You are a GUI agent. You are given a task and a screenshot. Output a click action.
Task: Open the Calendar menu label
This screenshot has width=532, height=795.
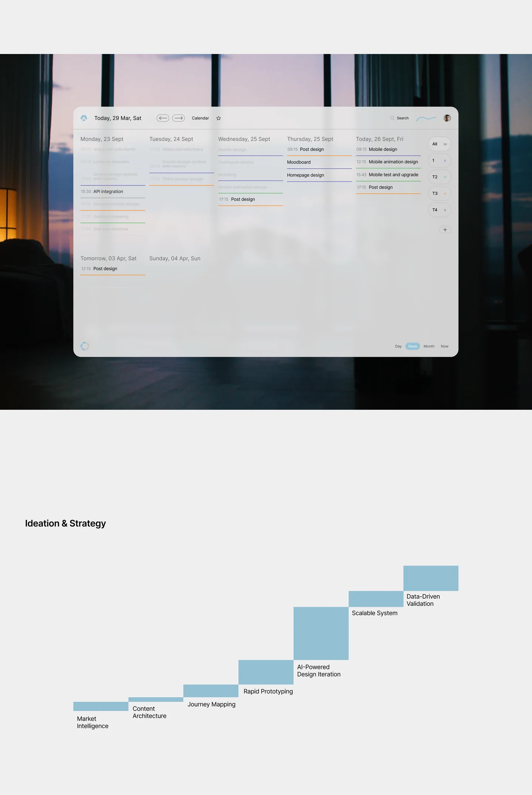pyautogui.click(x=200, y=118)
